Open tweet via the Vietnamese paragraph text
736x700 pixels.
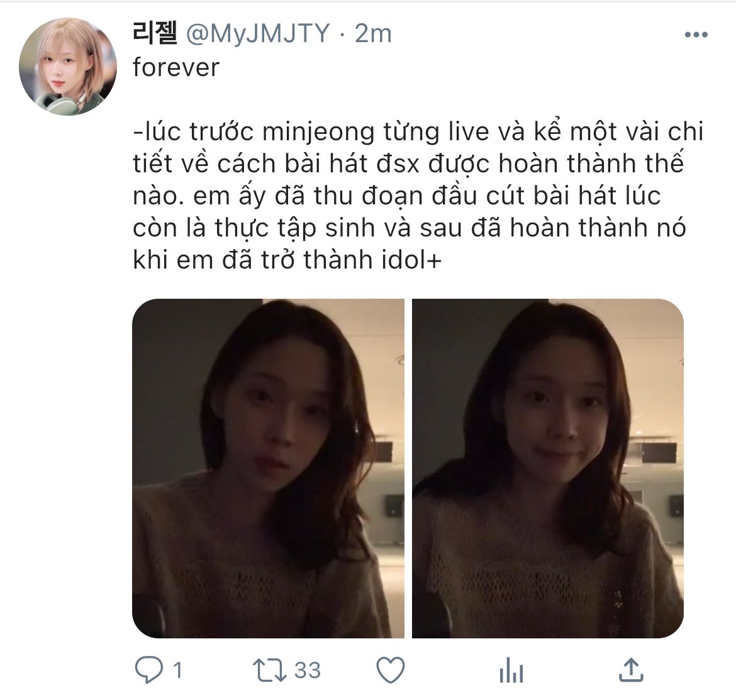pos(418,196)
